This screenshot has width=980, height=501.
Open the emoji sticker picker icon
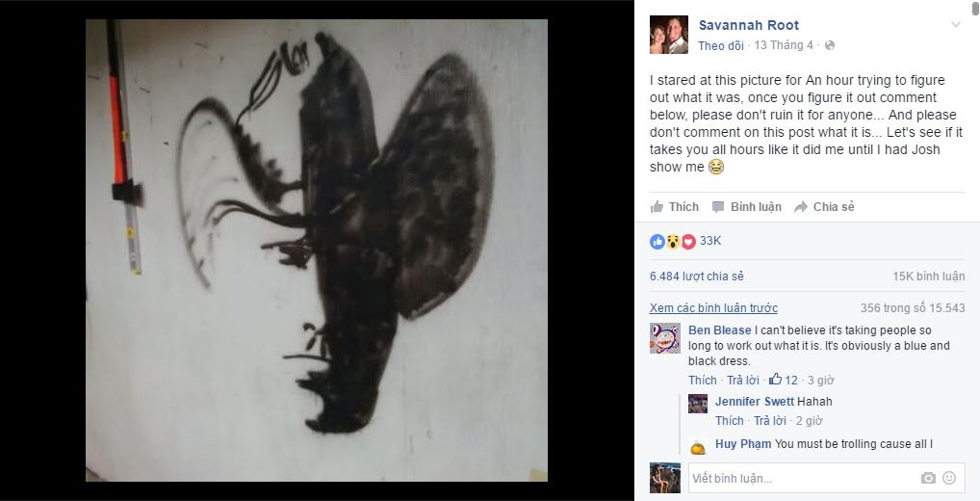coord(949,478)
